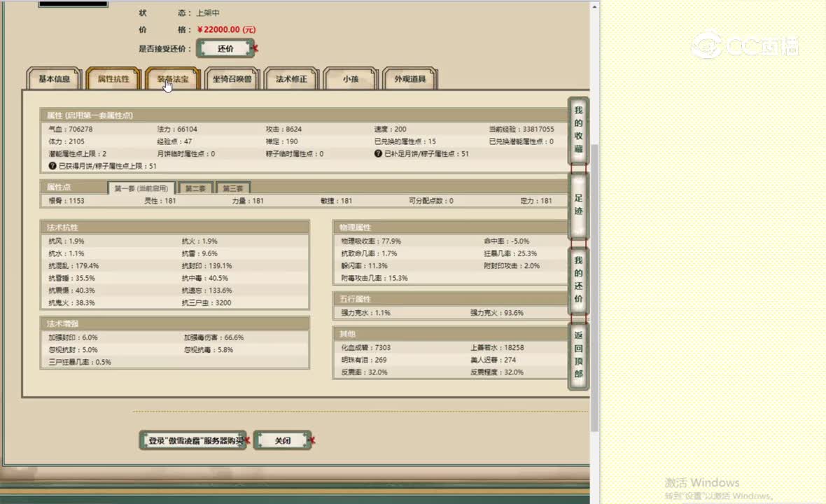Click 物理属性 section header
Image resolution: width=826 pixels, height=504 pixels.
pyautogui.click(x=450, y=227)
